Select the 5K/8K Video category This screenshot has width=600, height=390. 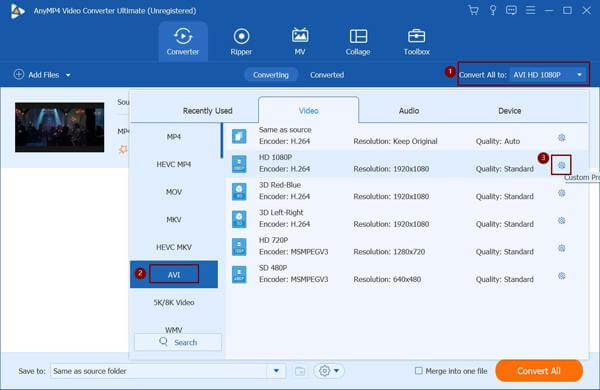click(x=174, y=302)
